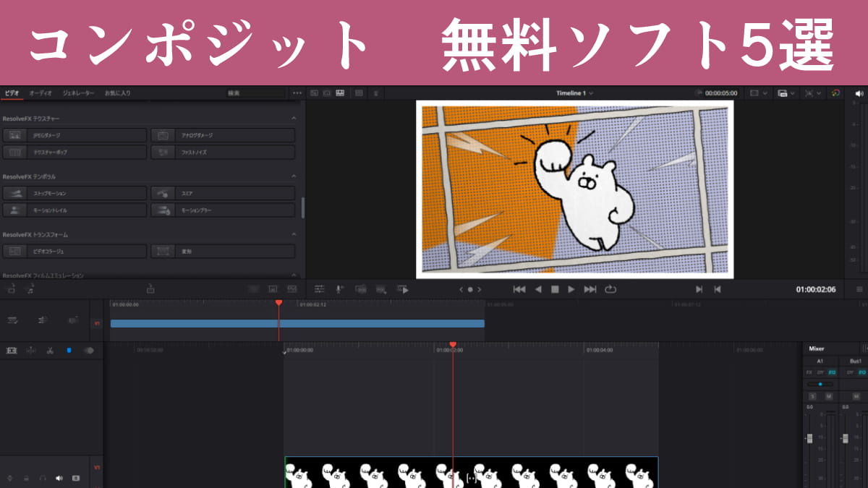Viewport: 868px width, 488px height.
Task: Go to first frame
Action: tap(519, 289)
